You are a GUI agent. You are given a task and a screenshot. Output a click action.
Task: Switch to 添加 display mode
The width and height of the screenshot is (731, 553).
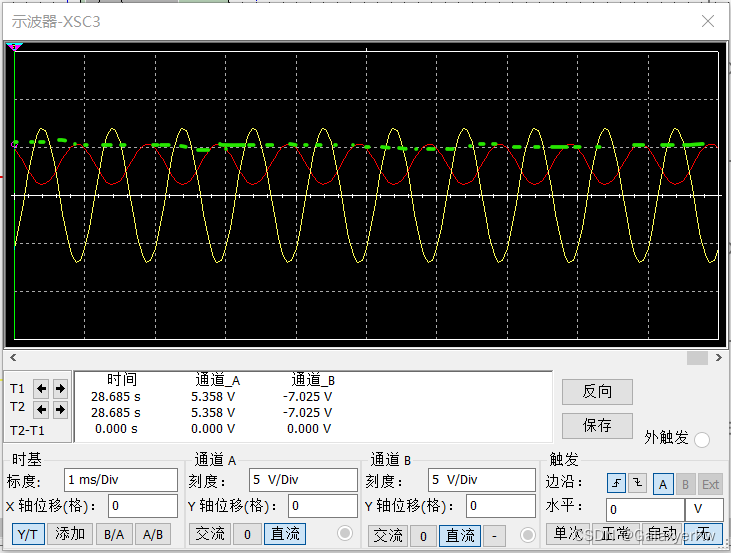[x=70, y=534]
